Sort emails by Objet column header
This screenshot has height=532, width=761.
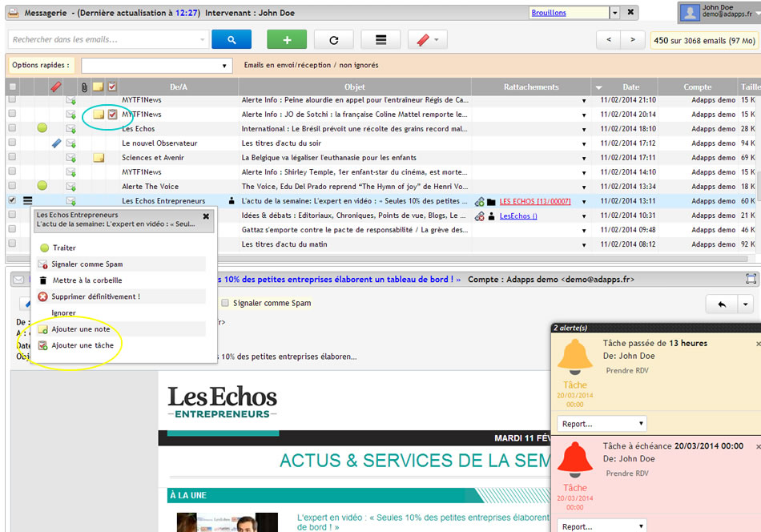point(355,87)
